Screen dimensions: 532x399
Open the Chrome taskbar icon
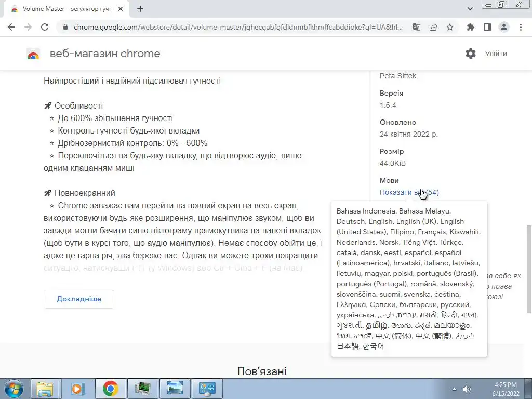coord(110,389)
